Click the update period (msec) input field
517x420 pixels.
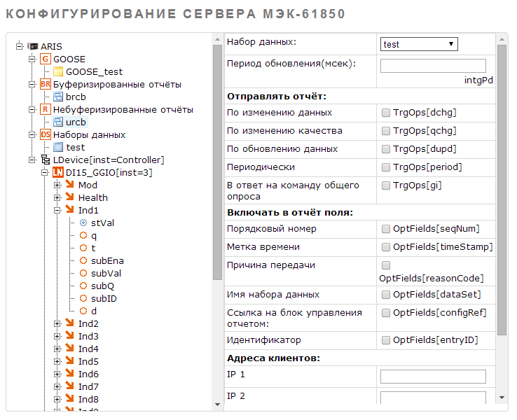(x=433, y=66)
